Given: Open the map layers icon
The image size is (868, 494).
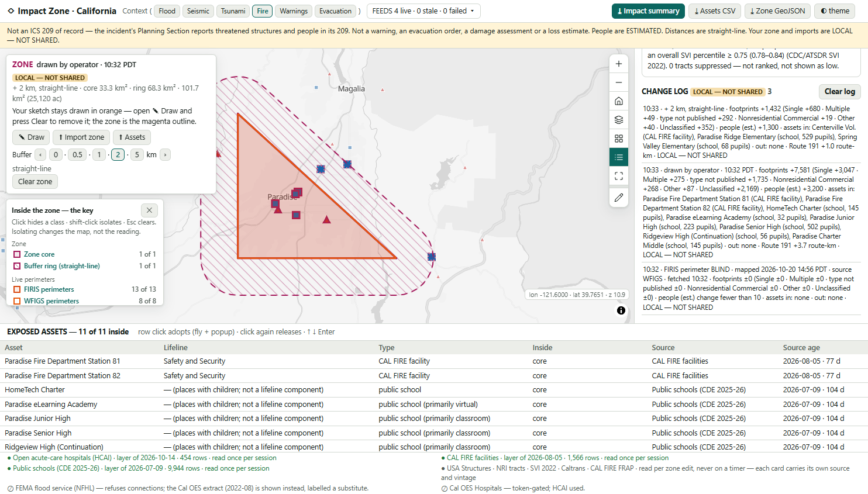Looking at the screenshot, I should pyautogui.click(x=619, y=120).
